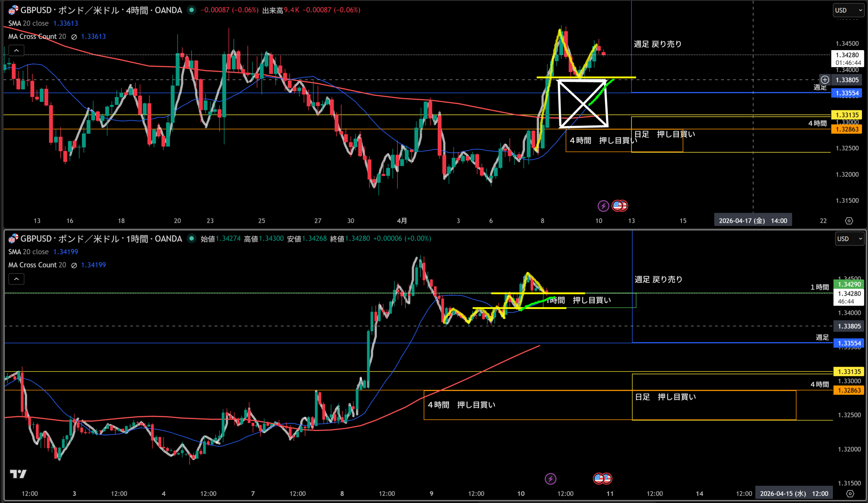
Task: Click the TradingView logo in bottom-left corner
Action: 18,474
